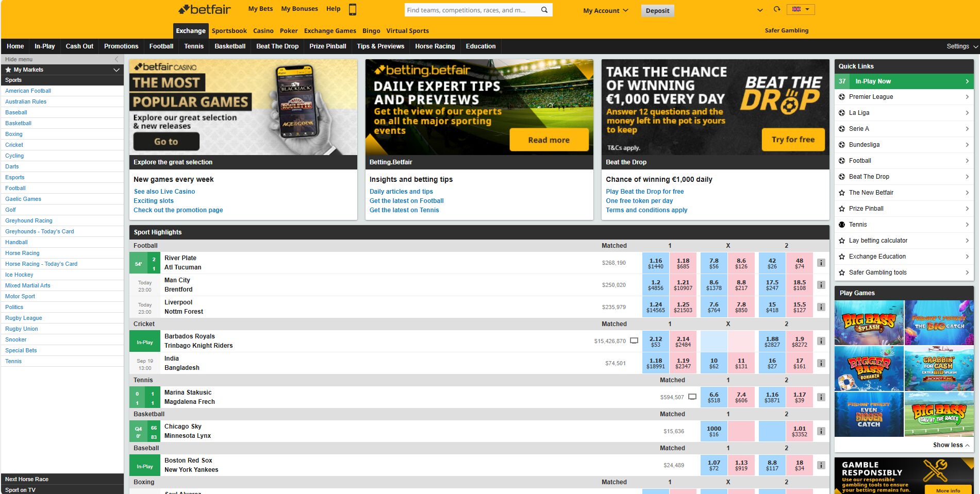Click info icon for Man City match
Image resolution: width=980 pixels, height=494 pixels.
click(x=821, y=285)
